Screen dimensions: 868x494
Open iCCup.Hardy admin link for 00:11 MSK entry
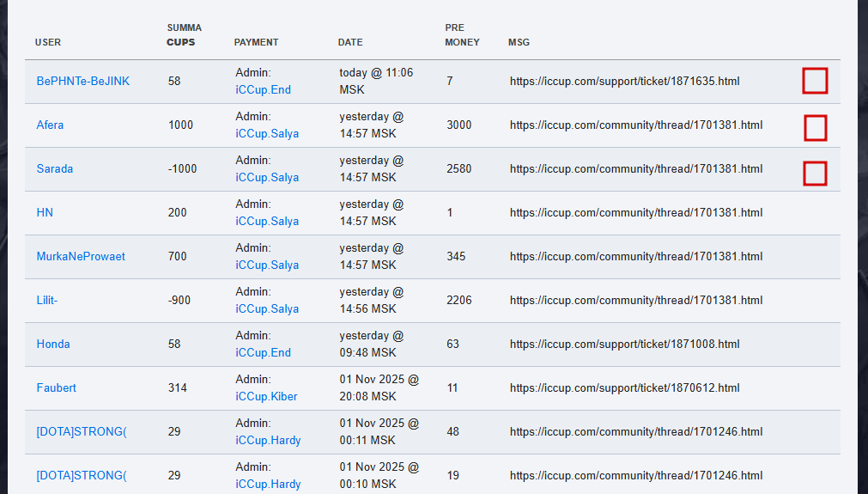(x=268, y=440)
